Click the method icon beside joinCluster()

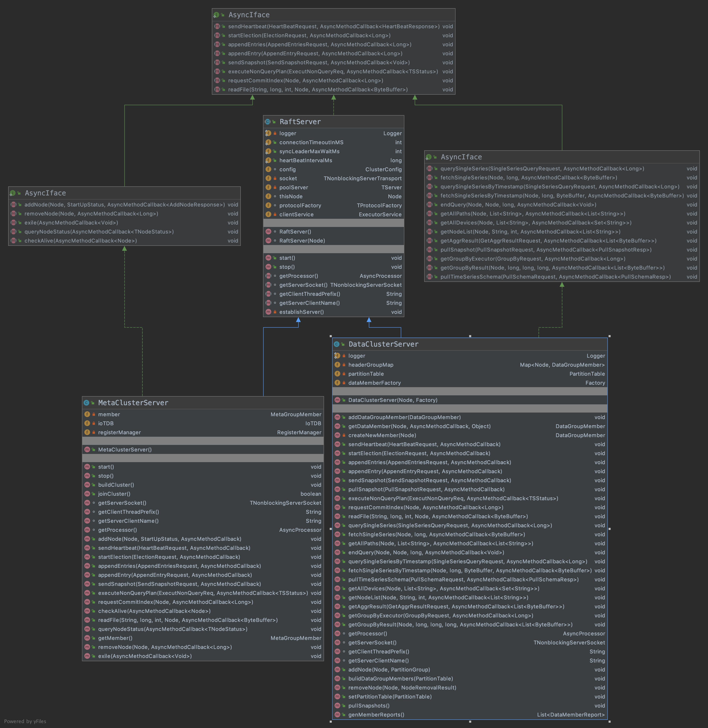[87, 494]
